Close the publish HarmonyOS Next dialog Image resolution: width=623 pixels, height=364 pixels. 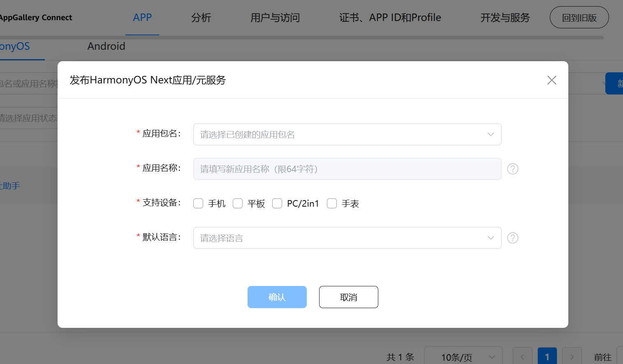[551, 80]
